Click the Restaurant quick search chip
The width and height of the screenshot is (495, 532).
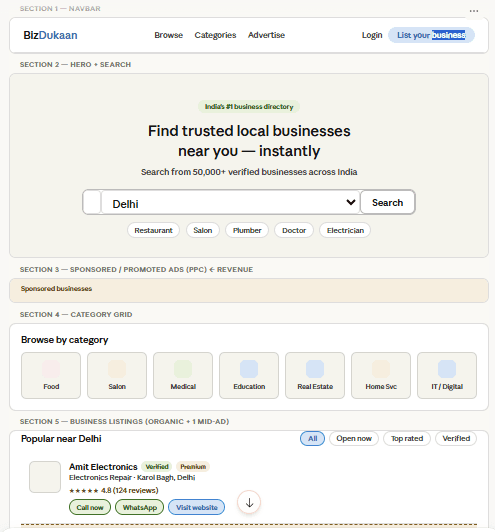click(x=153, y=230)
